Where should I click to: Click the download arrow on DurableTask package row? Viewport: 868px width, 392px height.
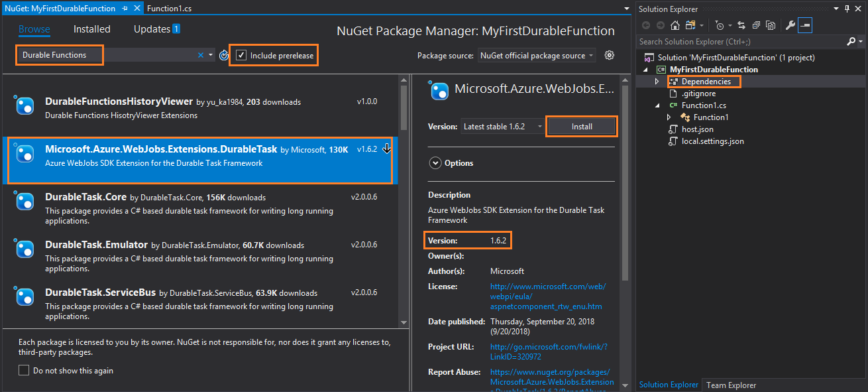click(387, 149)
